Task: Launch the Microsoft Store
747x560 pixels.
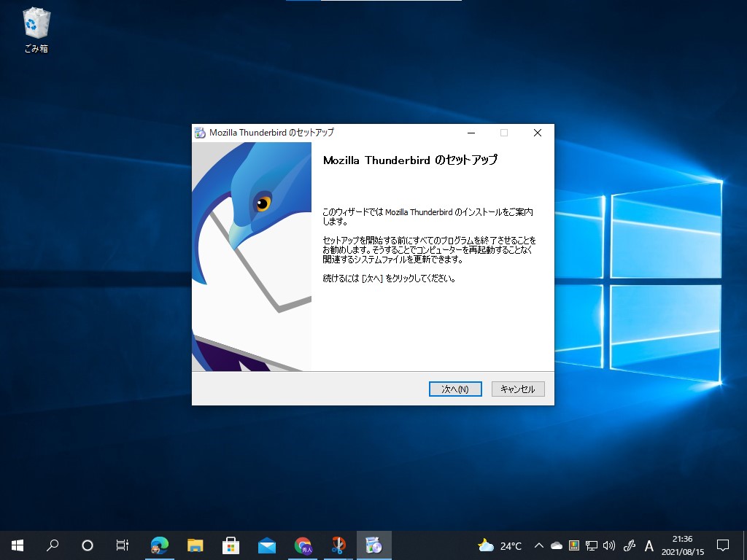Action: [230, 545]
